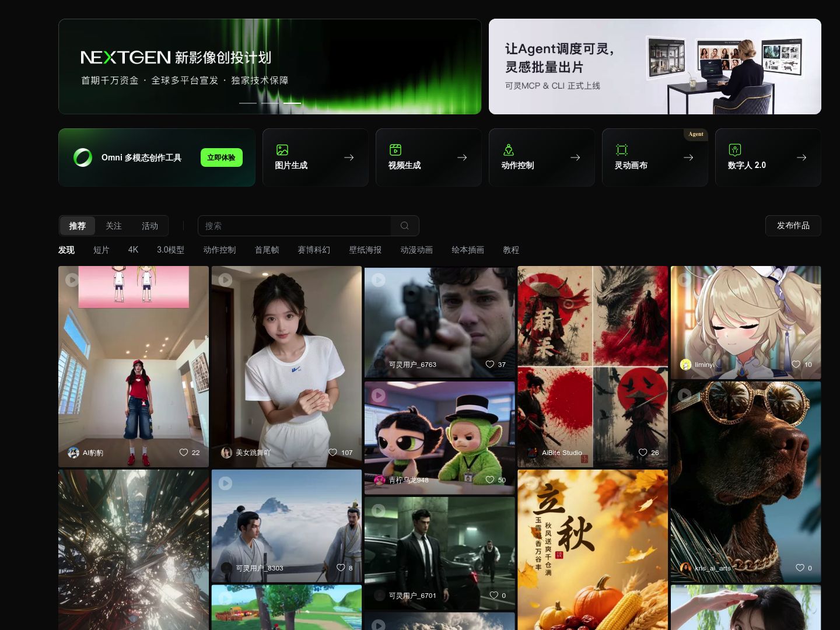
Task: Switch to the 活动 tab
Action: tap(150, 226)
